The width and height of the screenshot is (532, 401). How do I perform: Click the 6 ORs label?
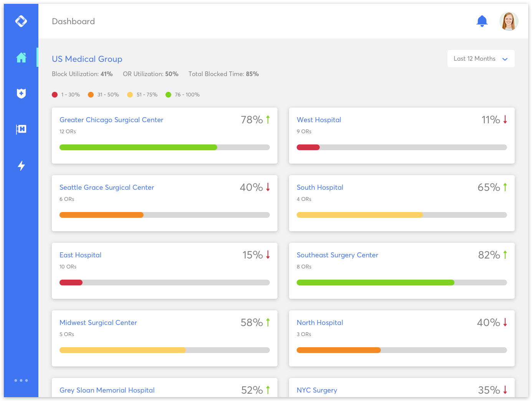pyautogui.click(x=67, y=199)
